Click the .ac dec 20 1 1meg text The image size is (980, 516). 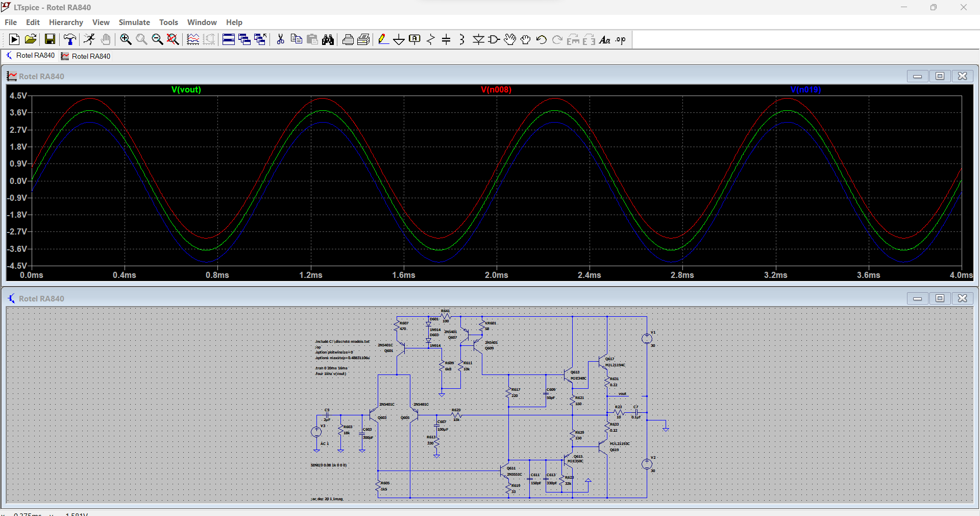pos(327,499)
